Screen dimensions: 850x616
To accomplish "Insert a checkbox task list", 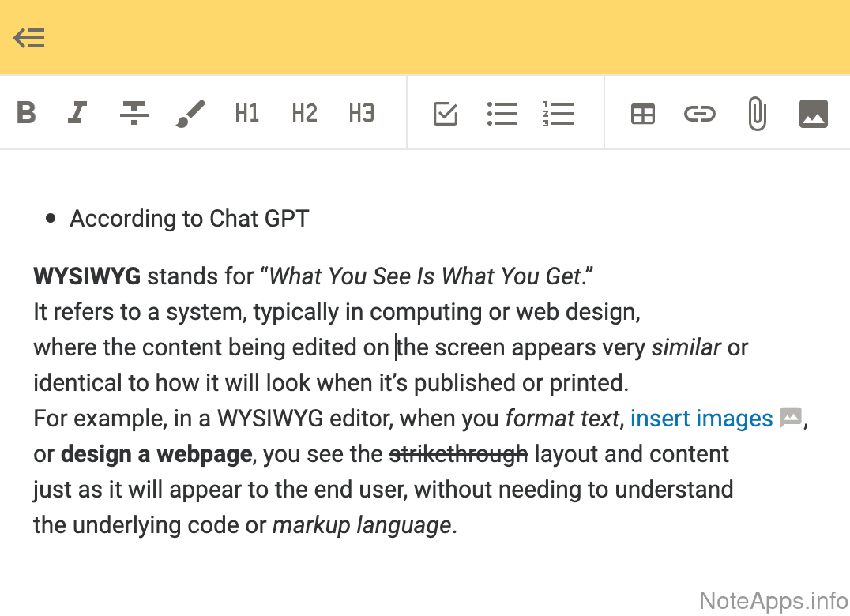I will (446, 114).
